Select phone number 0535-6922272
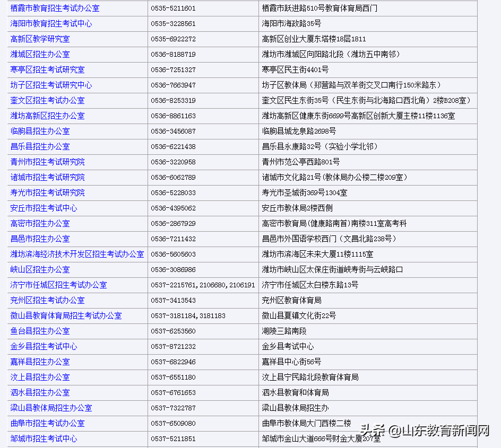 coord(173,39)
